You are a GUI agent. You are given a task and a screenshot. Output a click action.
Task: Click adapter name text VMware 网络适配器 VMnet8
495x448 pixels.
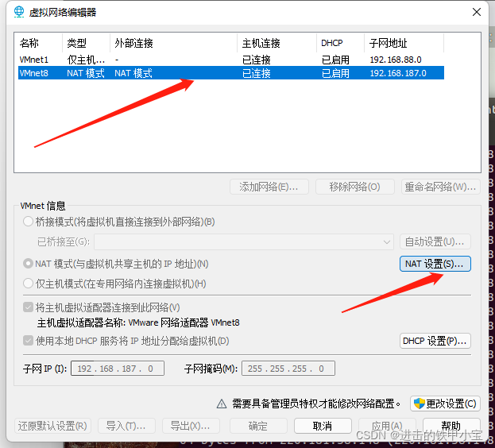(184, 322)
